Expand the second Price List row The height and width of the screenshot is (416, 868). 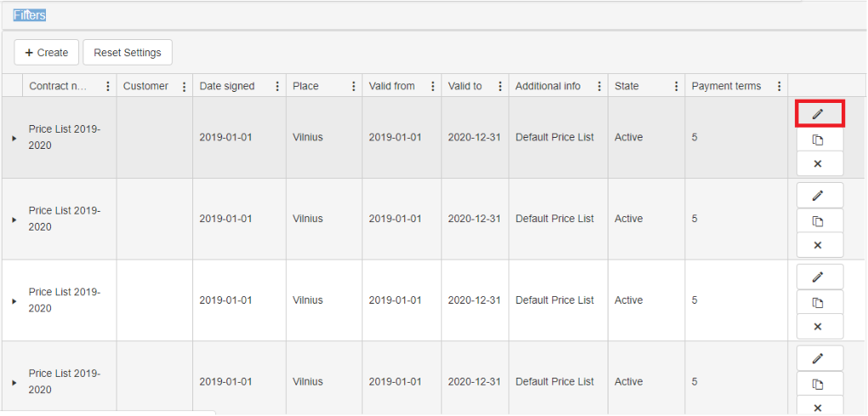14,219
